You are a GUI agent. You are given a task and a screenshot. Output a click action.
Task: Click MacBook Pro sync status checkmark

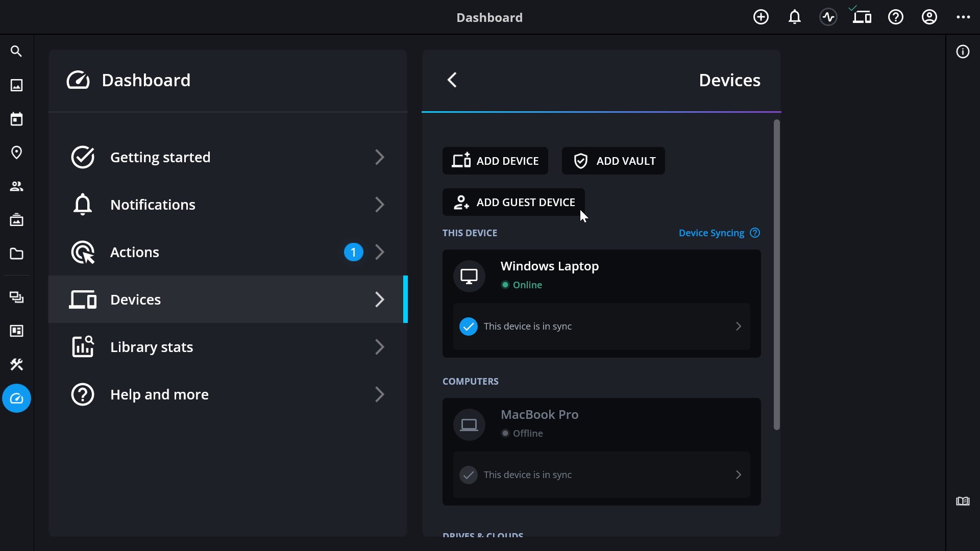point(468,474)
